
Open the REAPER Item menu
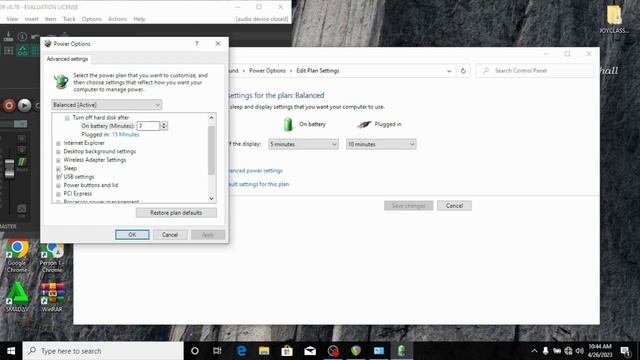click(x=50, y=19)
